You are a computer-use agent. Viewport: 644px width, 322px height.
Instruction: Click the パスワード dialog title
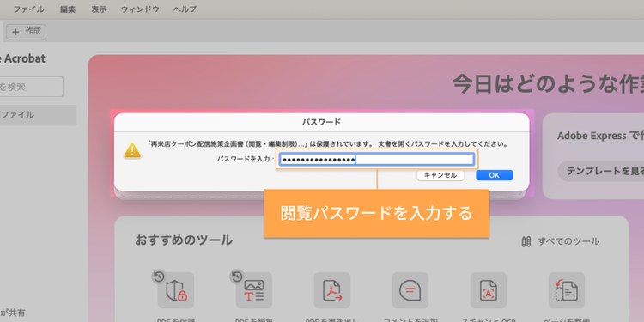click(322, 122)
